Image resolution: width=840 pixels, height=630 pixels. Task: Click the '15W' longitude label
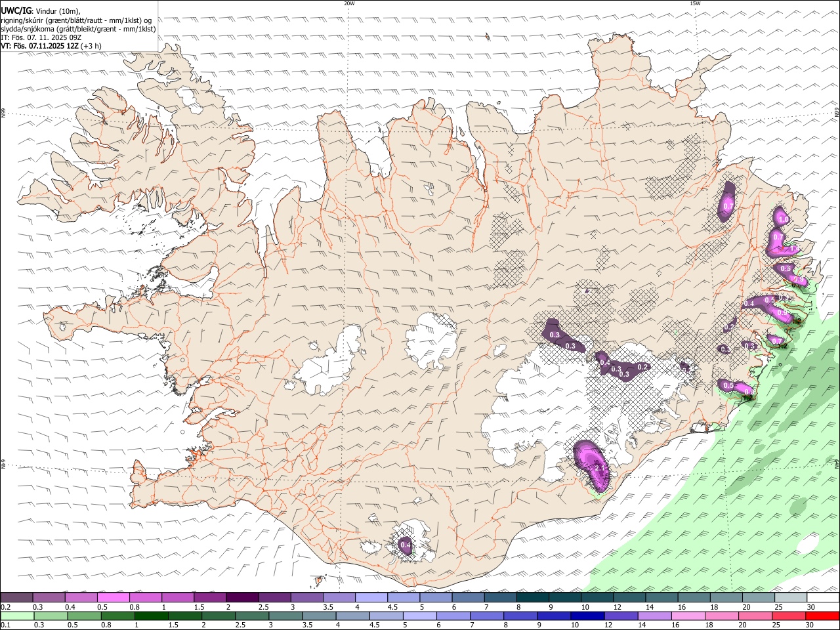point(695,3)
